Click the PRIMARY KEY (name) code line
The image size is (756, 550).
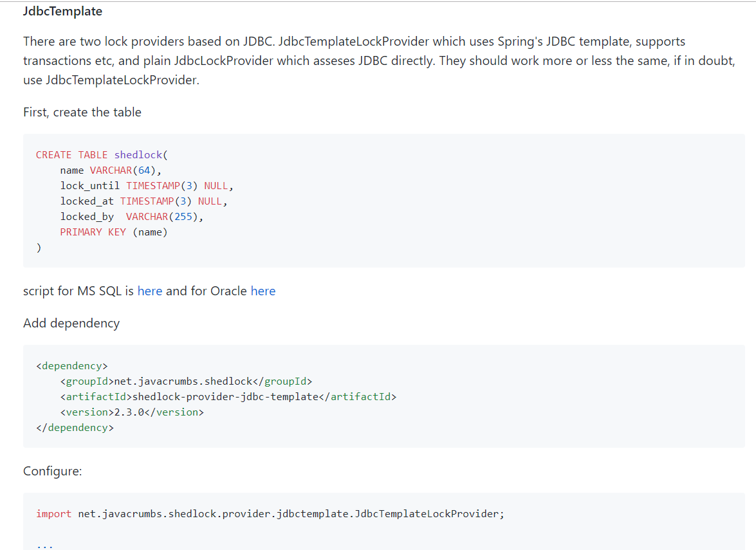point(113,232)
